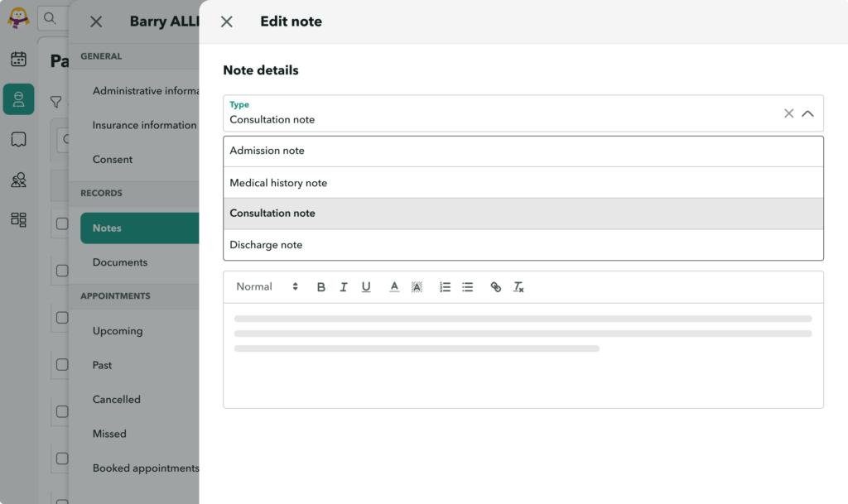Tick the second checkbox in the patient list
848x504 pixels.
tap(64, 270)
